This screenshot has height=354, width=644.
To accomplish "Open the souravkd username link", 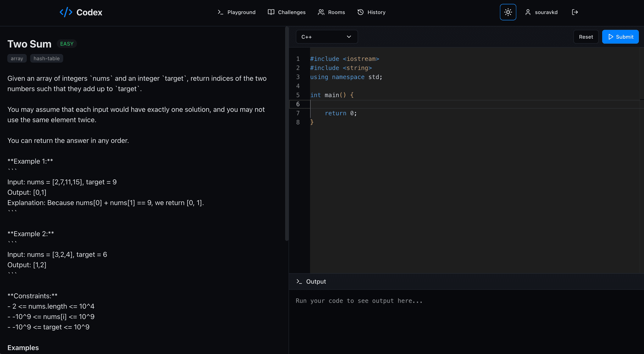I will click(546, 12).
